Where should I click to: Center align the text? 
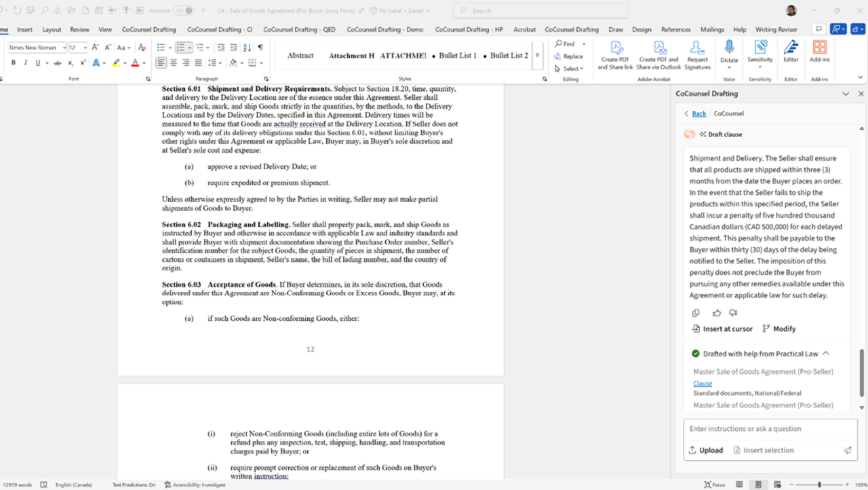(x=174, y=62)
